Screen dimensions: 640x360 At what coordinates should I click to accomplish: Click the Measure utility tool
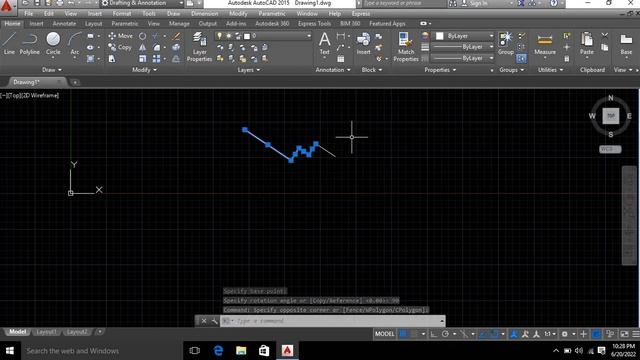(545, 44)
